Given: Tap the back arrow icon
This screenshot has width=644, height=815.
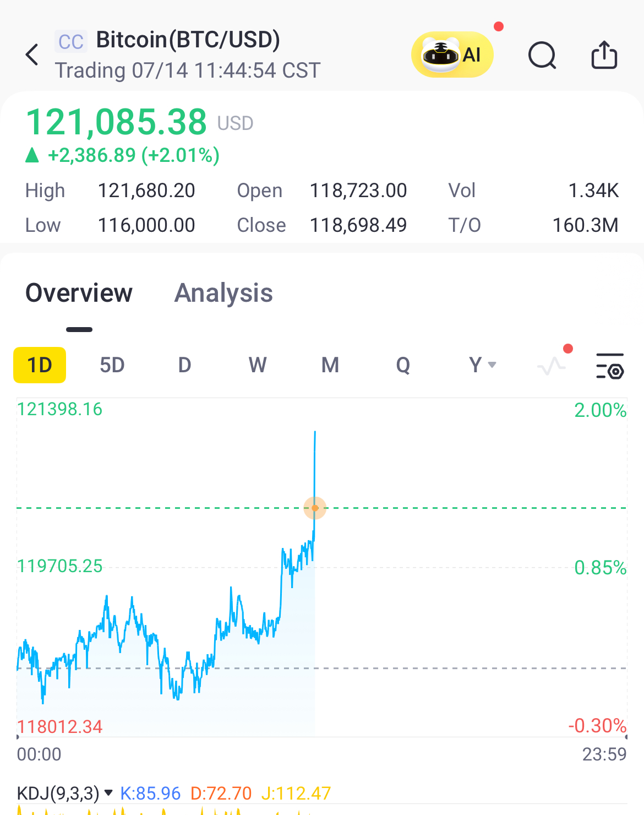Looking at the screenshot, I should [32, 55].
